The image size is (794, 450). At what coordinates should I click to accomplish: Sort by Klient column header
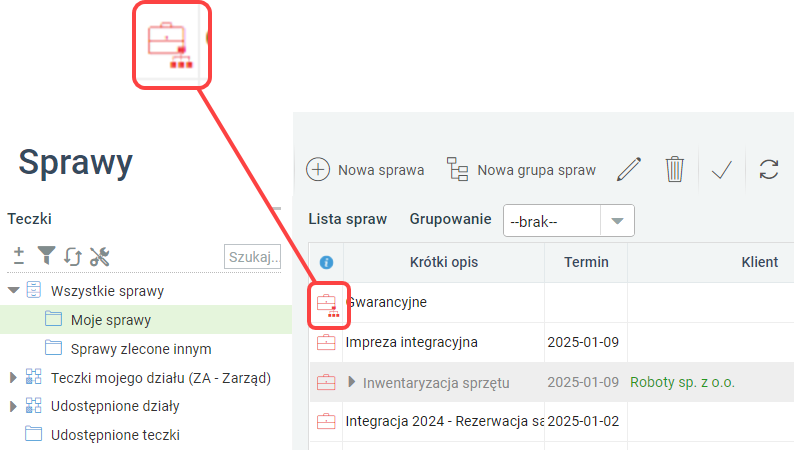coord(759,262)
